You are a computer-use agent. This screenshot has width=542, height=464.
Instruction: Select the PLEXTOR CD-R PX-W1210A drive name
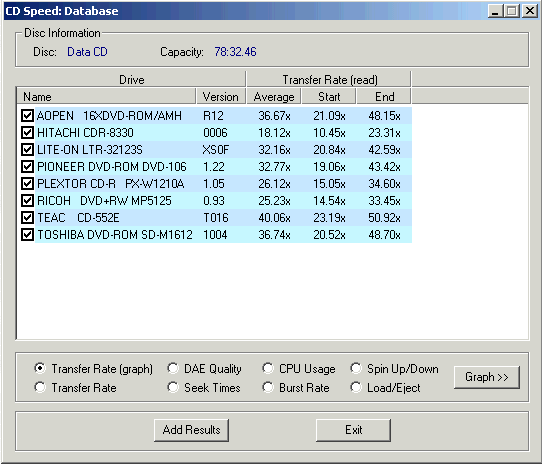(x=110, y=183)
